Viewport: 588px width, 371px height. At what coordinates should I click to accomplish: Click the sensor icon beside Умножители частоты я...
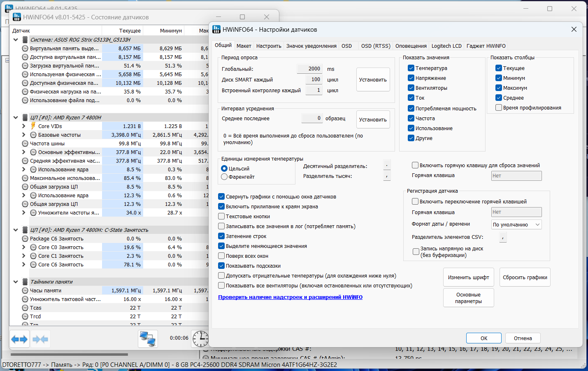33,213
